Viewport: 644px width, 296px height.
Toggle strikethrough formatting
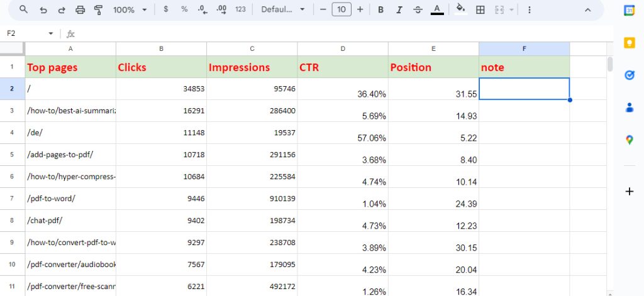(x=418, y=10)
